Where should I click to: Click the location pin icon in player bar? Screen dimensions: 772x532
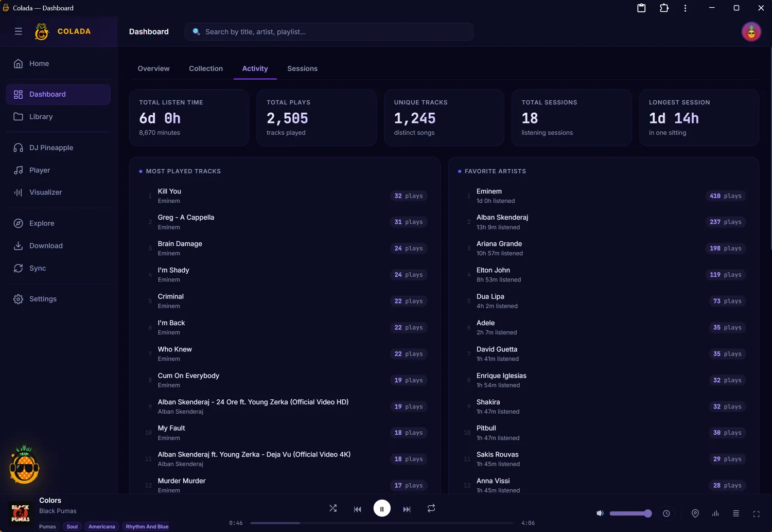pyautogui.click(x=695, y=513)
